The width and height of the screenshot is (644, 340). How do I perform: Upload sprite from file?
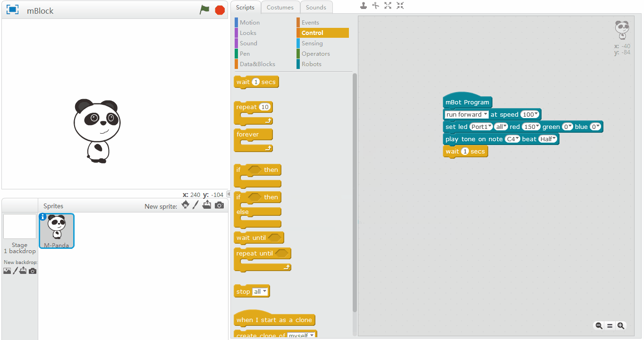207,205
